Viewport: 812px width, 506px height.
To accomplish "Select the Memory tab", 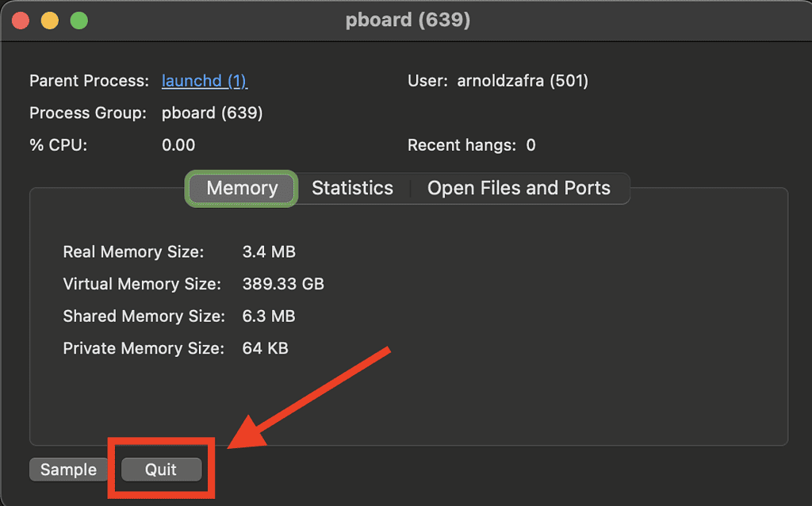I will [241, 188].
